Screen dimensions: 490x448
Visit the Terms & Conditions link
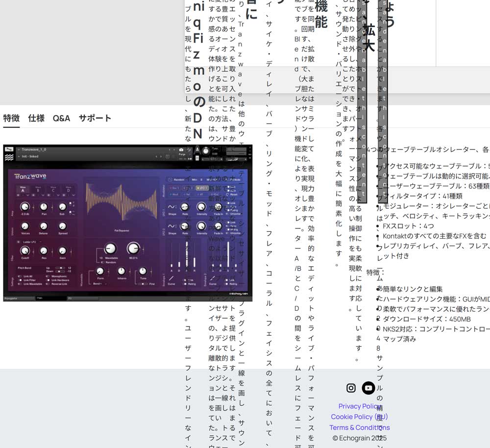(x=359, y=427)
